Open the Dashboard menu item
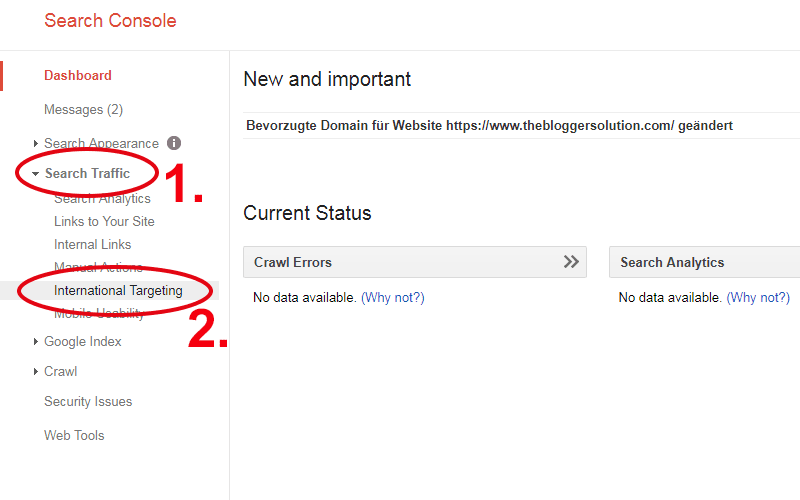This screenshot has width=800, height=500. click(x=78, y=76)
